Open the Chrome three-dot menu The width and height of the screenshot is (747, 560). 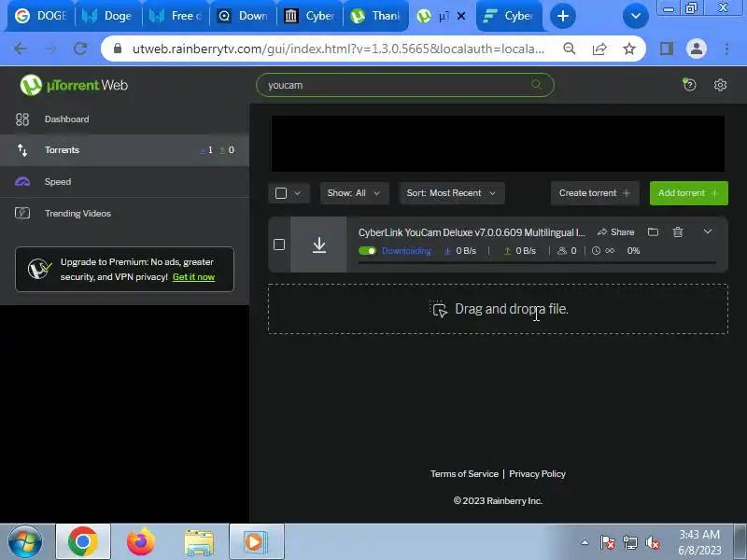(x=726, y=49)
